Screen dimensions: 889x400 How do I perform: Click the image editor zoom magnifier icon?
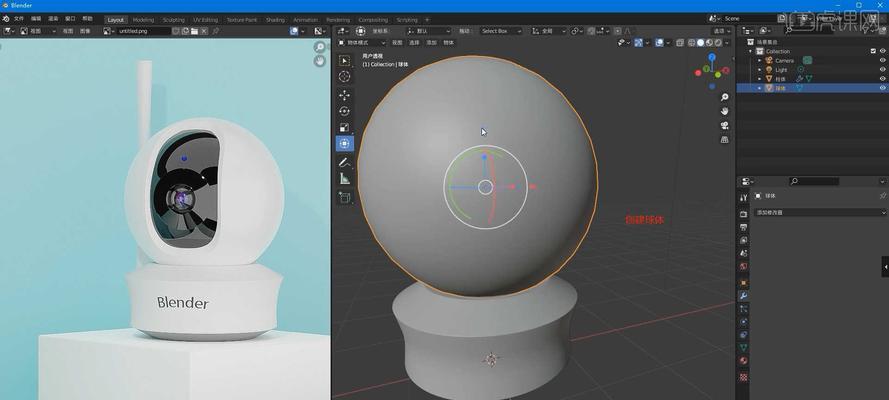click(x=320, y=47)
